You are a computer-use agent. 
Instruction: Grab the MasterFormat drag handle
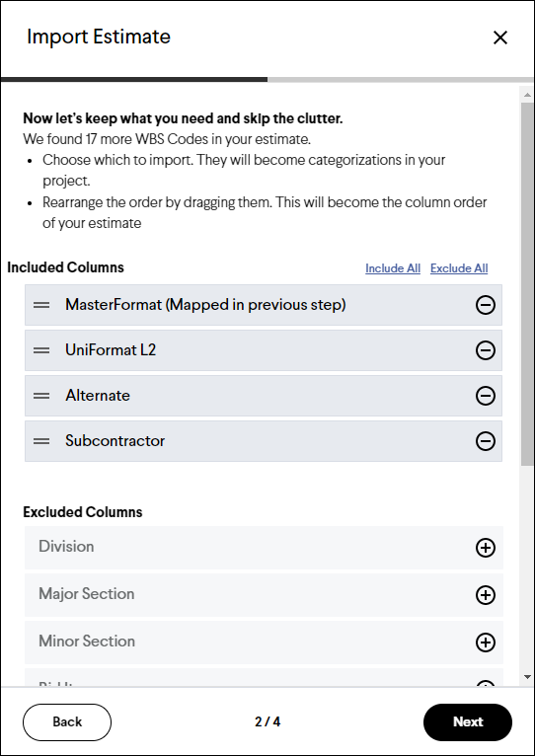(41, 305)
